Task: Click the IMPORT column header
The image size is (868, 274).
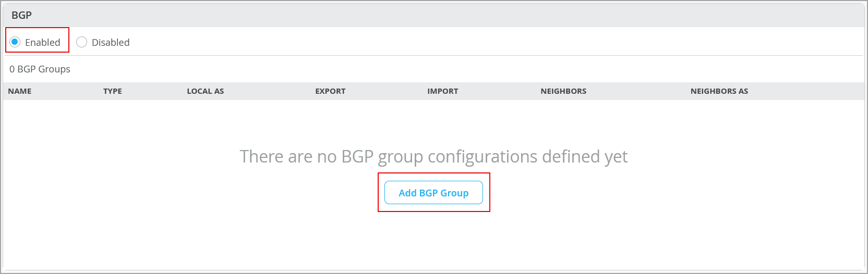Action: tap(443, 91)
